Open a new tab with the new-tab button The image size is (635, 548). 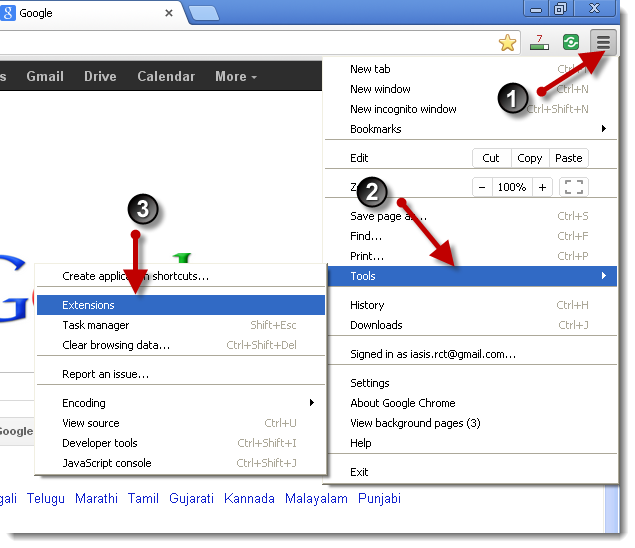pos(204,13)
